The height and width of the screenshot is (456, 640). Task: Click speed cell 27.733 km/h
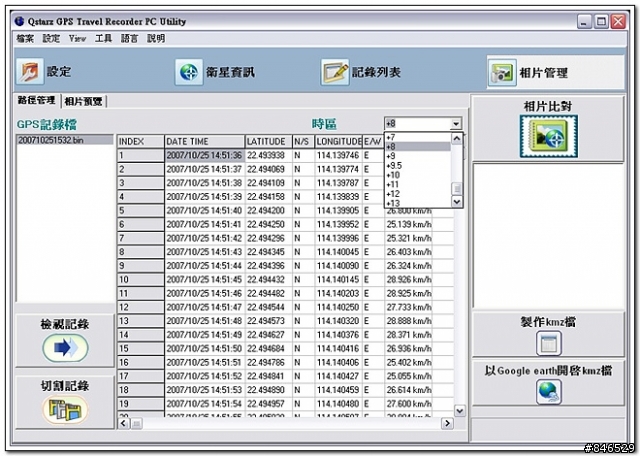click(409, 307)
